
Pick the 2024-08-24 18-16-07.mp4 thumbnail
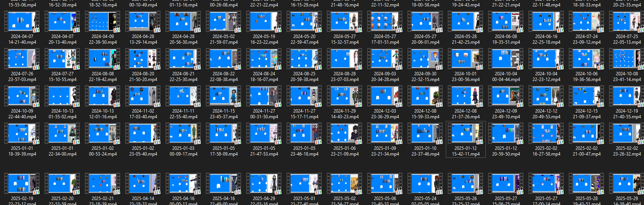[264, 59]
